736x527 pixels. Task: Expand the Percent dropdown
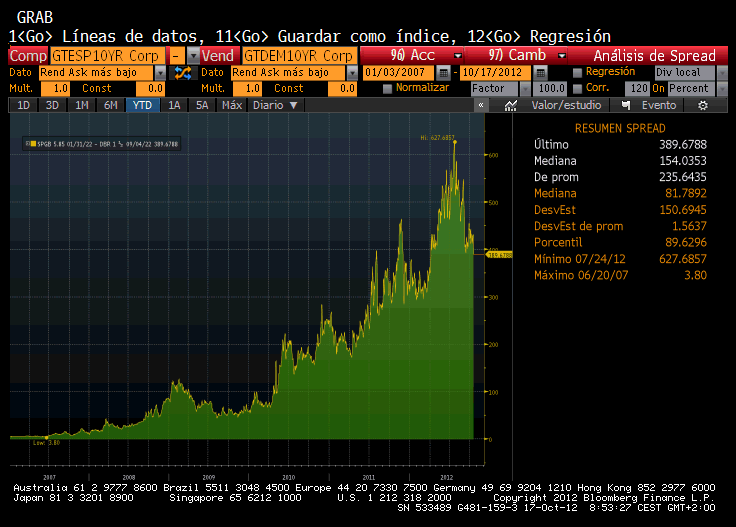722,89
